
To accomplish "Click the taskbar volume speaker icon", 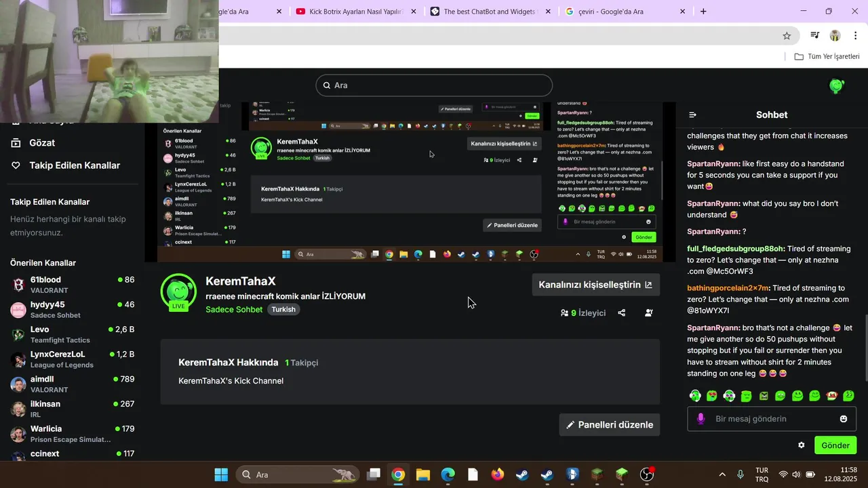I will 796,474.
